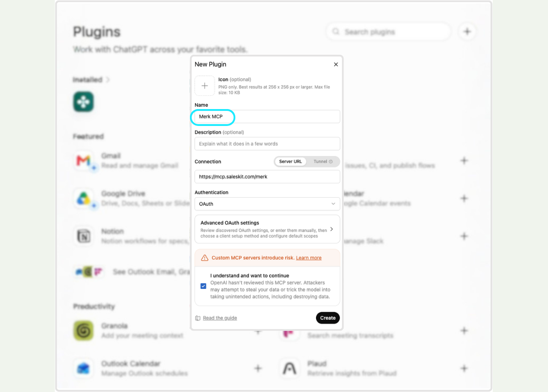548x392 pixels.
Task: Focus the Description text field
Action: 267,144
